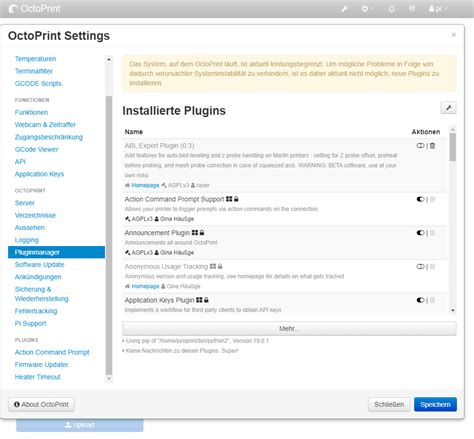The height and width of the screenshot is (439, 474).
Task: Click Application Keys Plugin lock icon
Action: [206, 300]
